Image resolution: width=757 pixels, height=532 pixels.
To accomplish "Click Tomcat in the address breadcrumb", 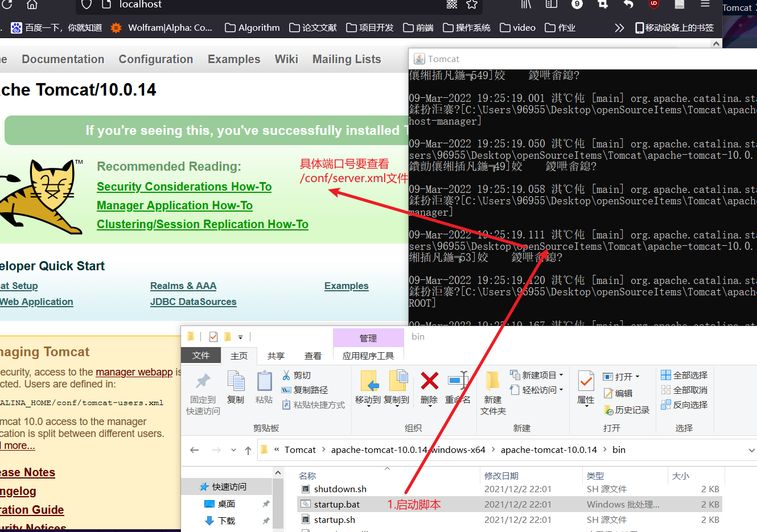I will point(300,449).
